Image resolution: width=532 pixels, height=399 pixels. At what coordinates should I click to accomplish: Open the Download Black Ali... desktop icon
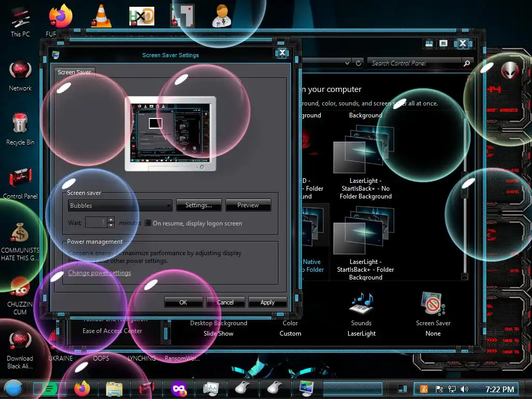(x=20, y=350)
